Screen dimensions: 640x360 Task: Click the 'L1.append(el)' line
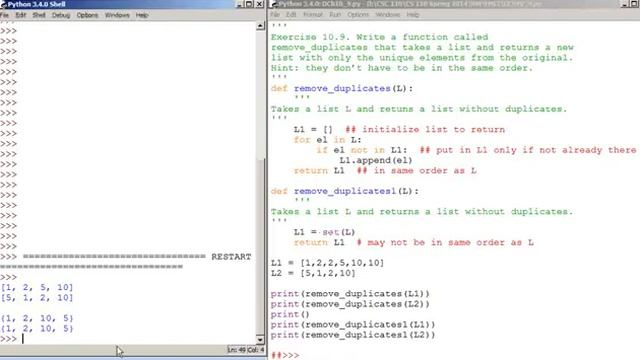point(376,160)
